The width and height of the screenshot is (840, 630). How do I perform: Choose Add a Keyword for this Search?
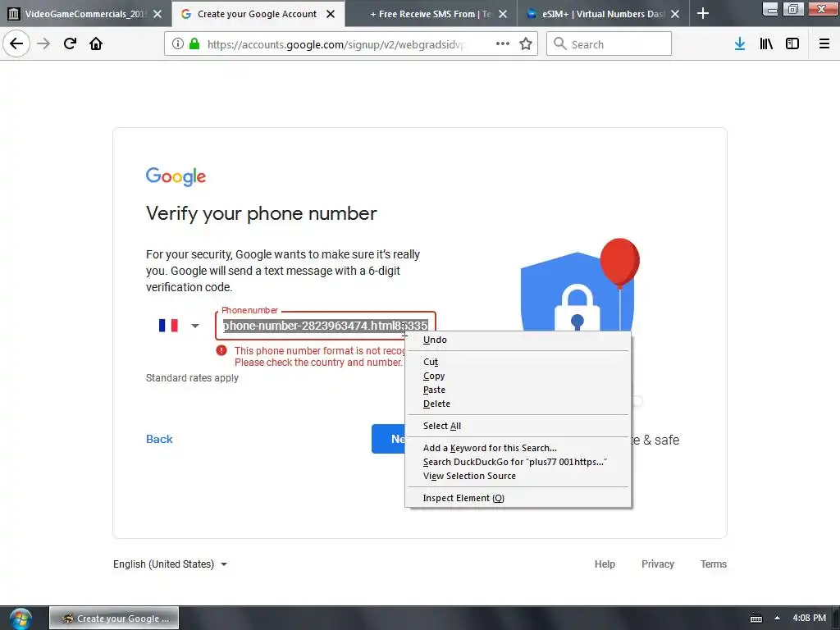tap(518, 448)
